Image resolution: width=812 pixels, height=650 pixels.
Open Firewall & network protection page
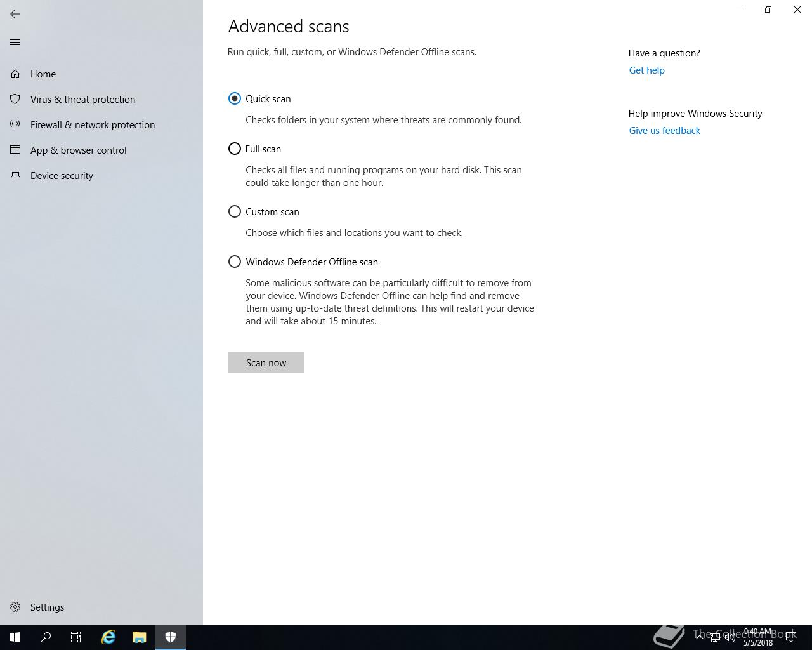pos(101,125)
